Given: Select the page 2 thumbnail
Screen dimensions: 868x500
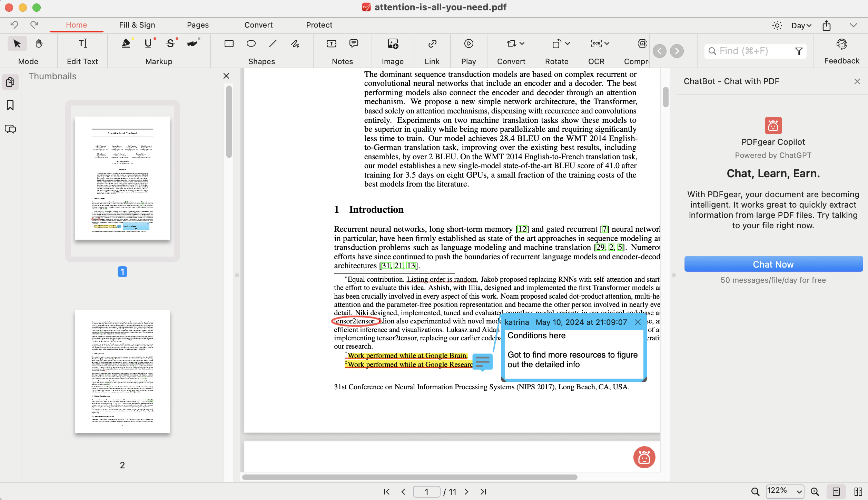Looking at the screenshot, I should point(122,371).
